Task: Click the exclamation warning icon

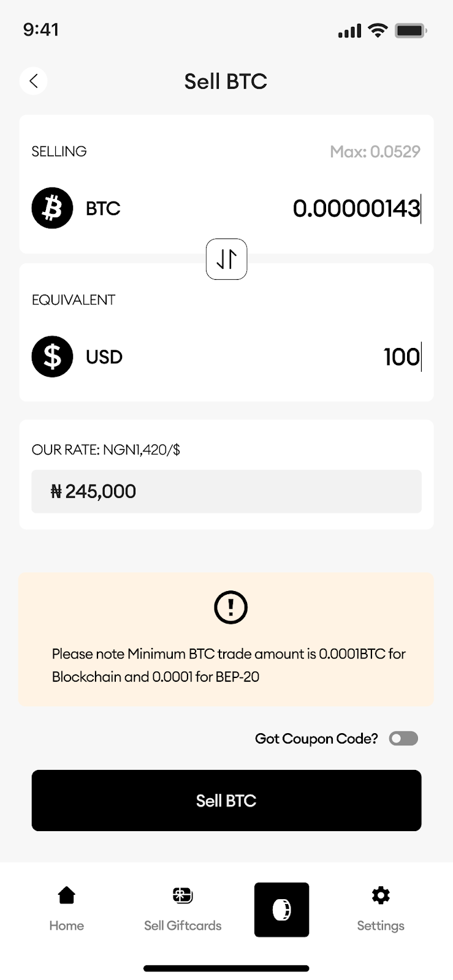Action: point(230,607)
